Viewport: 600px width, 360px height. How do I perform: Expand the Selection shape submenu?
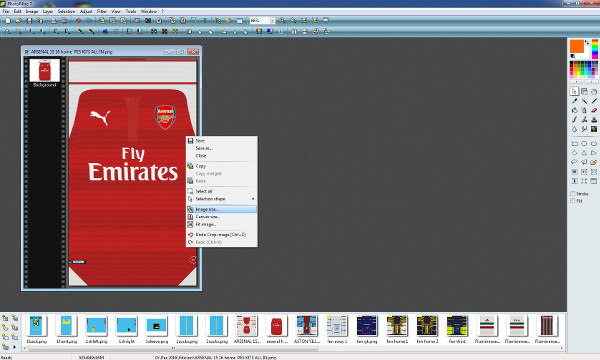[x=222, y=199]
